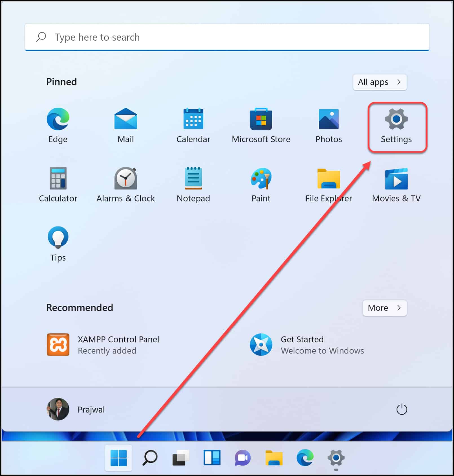Viewport: 454px width, 476px height.
Task: Click the power button icon
Action: point(402,409)
